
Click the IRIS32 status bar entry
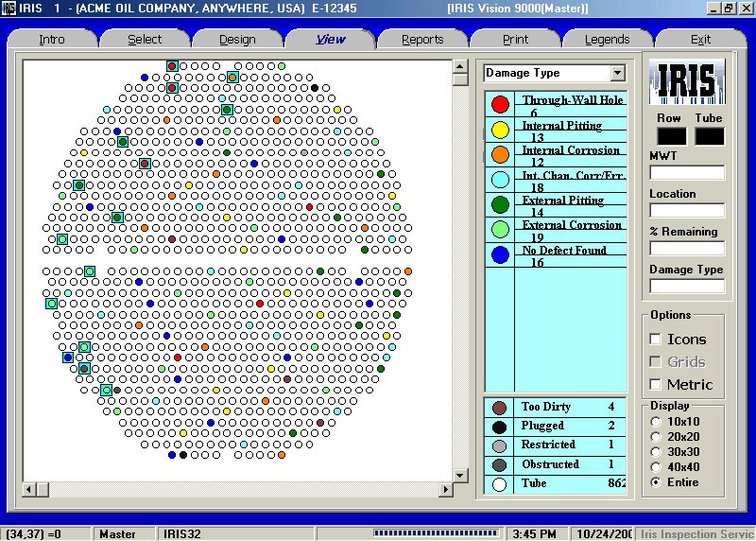click(235, 533)
